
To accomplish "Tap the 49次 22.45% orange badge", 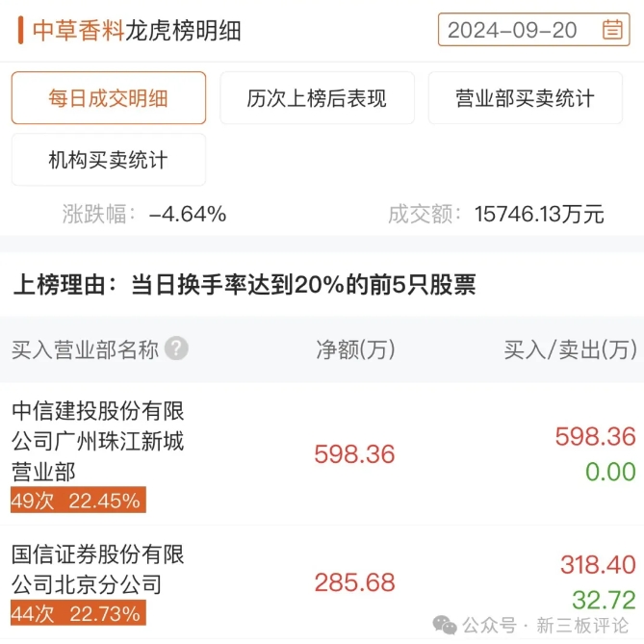I will 78,500.
